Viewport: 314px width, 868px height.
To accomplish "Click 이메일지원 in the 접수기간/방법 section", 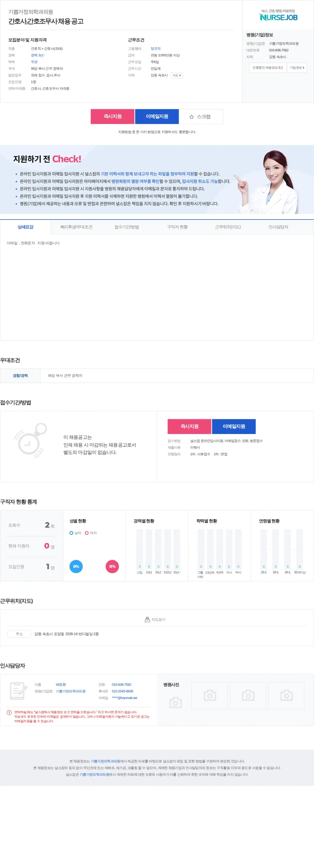I will [234, 426].
